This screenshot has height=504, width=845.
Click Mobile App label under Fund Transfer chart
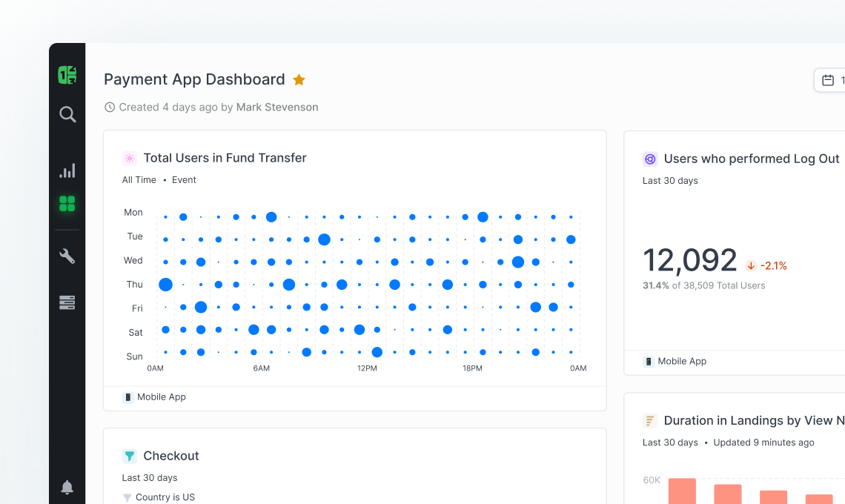[161, 397]
